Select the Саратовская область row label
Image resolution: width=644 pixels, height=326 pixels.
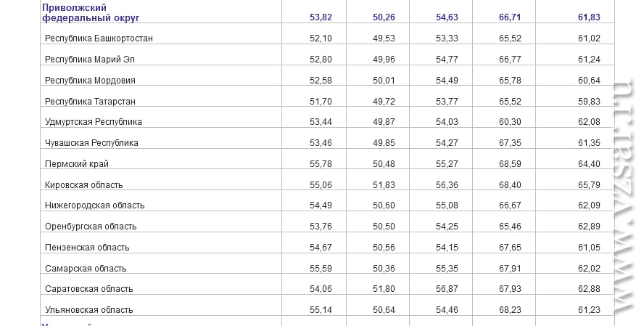[x=88, y=288]
